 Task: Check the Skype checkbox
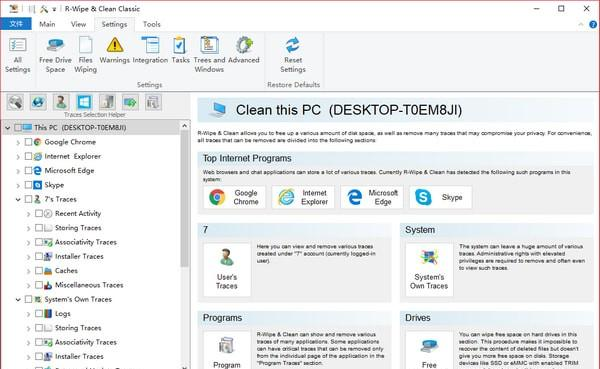click(x=28, y=185)
